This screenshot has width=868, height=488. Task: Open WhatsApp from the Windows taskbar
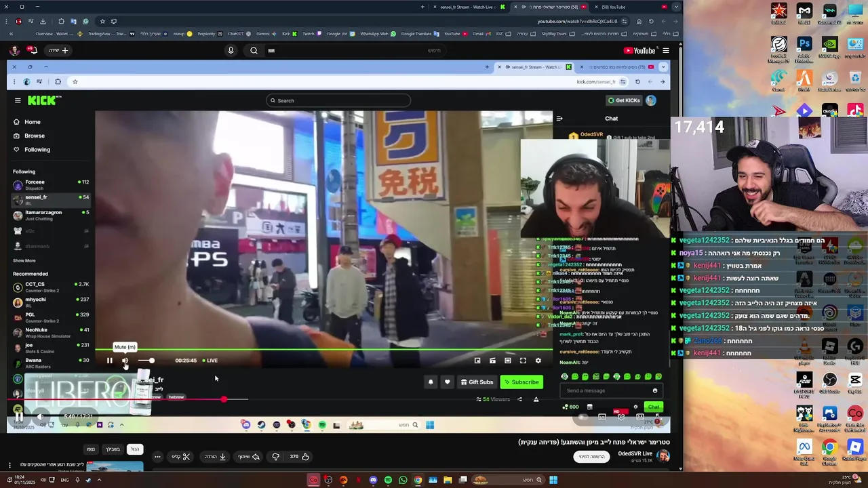403,480
